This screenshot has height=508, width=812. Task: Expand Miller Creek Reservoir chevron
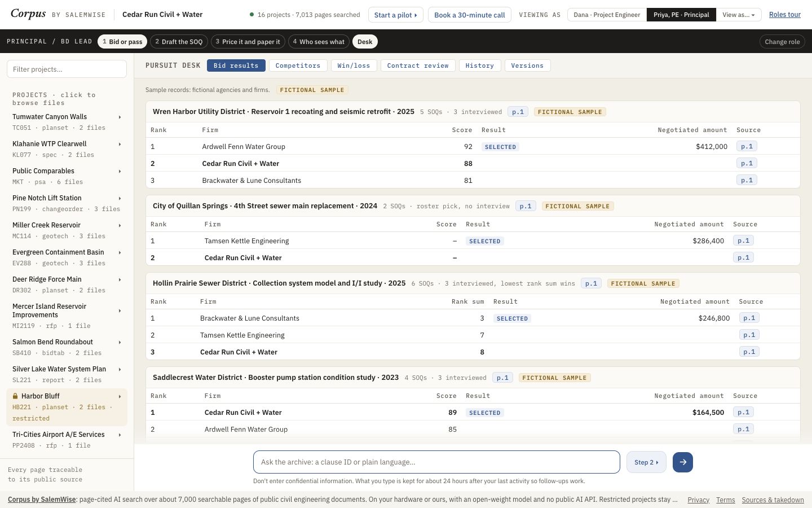pos(120,225)
